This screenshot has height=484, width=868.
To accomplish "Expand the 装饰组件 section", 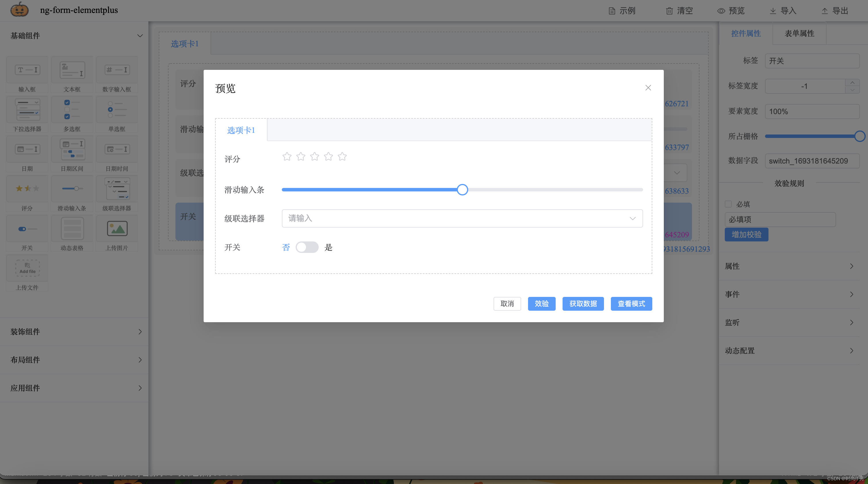I will pyautogui.click(x=140, y=332).
